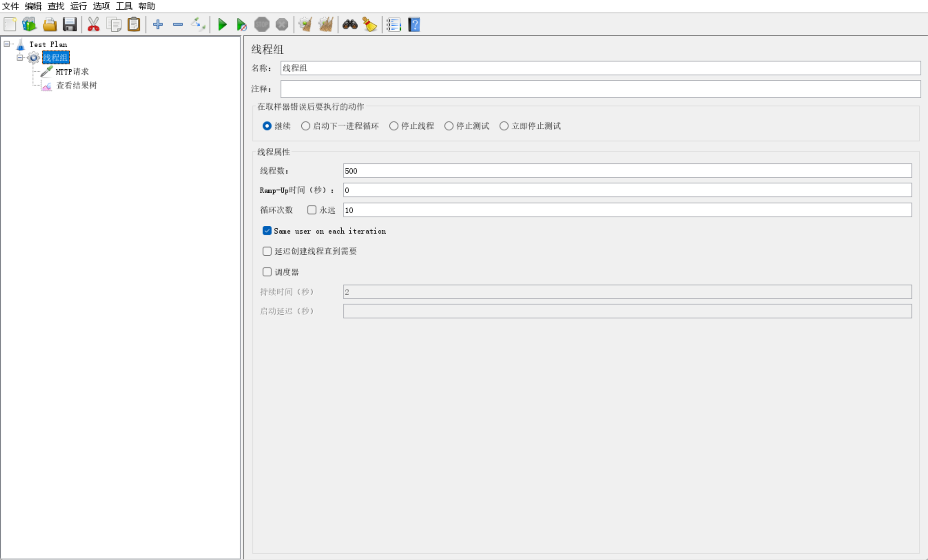Check the 永远 forever loop checkbox
The width and height of the screenshot is (928, 560).
click(x=312, y=210)
